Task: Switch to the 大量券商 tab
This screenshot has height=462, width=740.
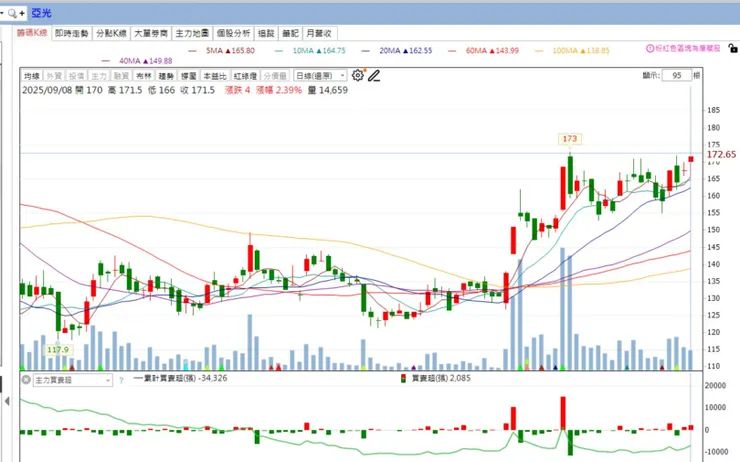Action: pos(151,34)
